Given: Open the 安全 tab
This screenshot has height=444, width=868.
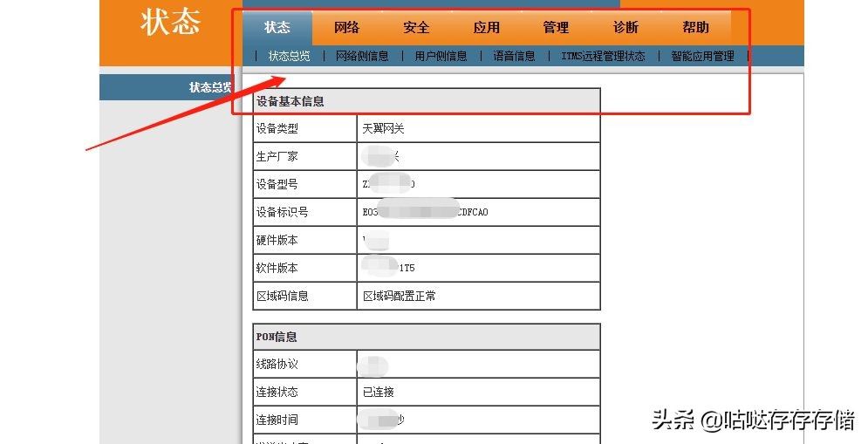Looking at the screenshot, I should point(416,27).
